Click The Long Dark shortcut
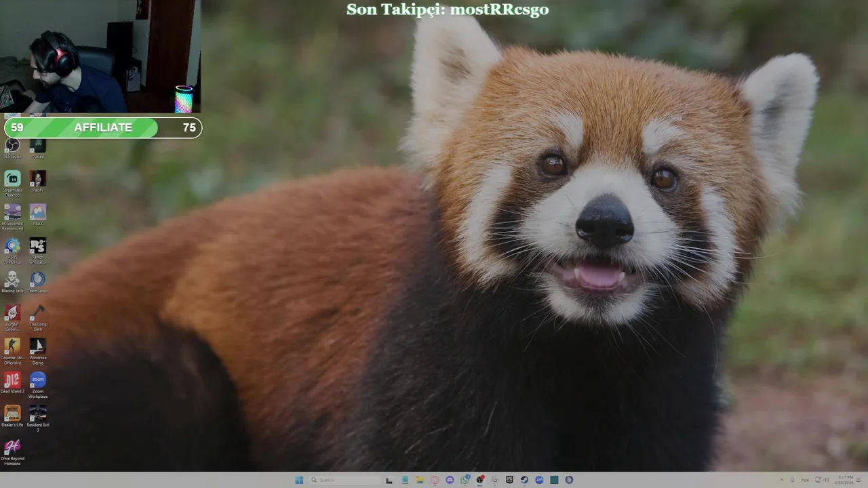 pos(38,317)
